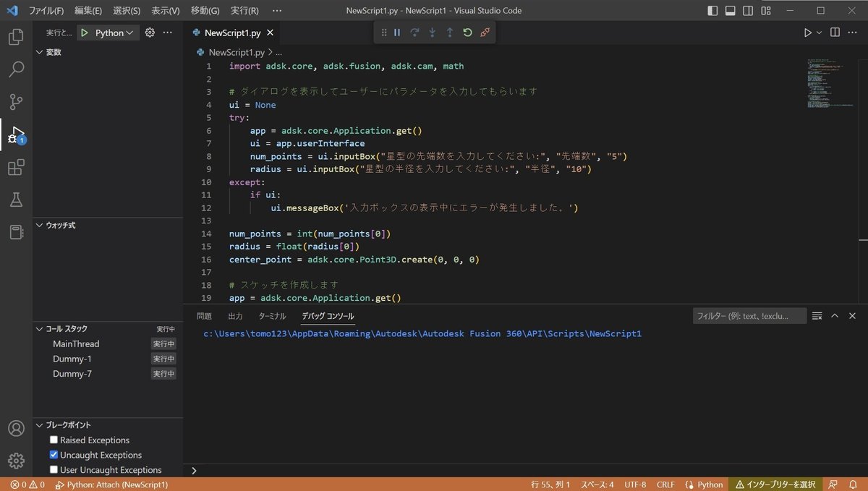The width and height of the screenshot is (868, 491).
Task: Open launch.json via debug gear icon
Action: (x=150, y=33)
